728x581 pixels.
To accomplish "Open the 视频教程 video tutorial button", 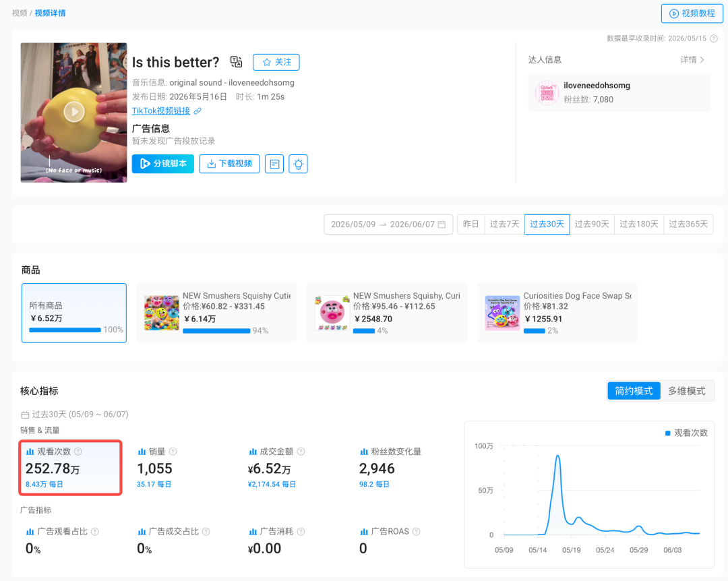I will point(692,13).
